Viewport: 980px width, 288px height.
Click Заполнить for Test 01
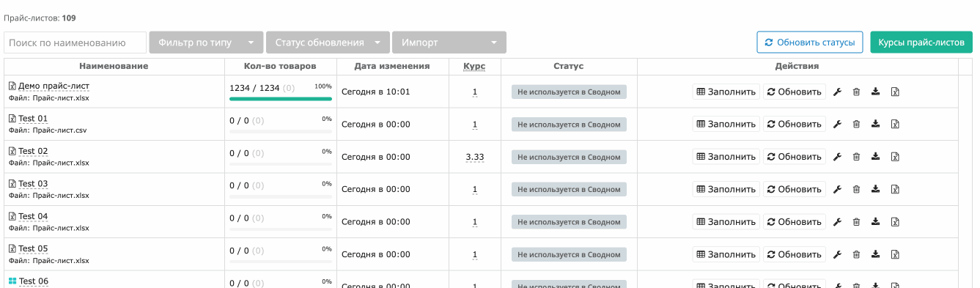click(x=726, y=124)
